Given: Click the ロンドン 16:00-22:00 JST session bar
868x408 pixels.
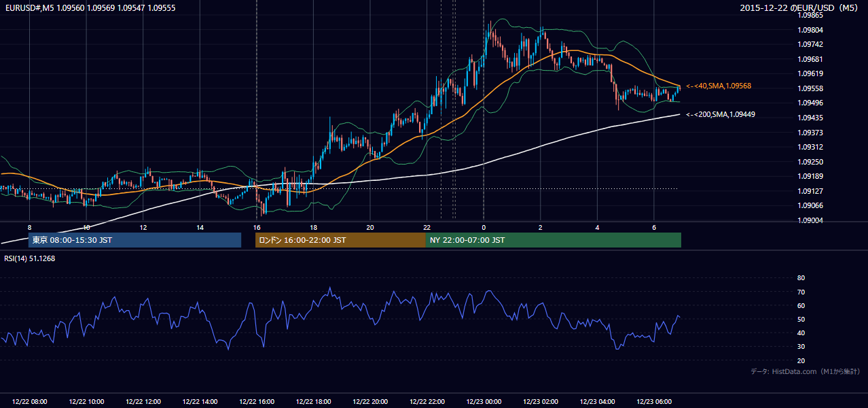Looking at the screenshot, I should point(340,240).
